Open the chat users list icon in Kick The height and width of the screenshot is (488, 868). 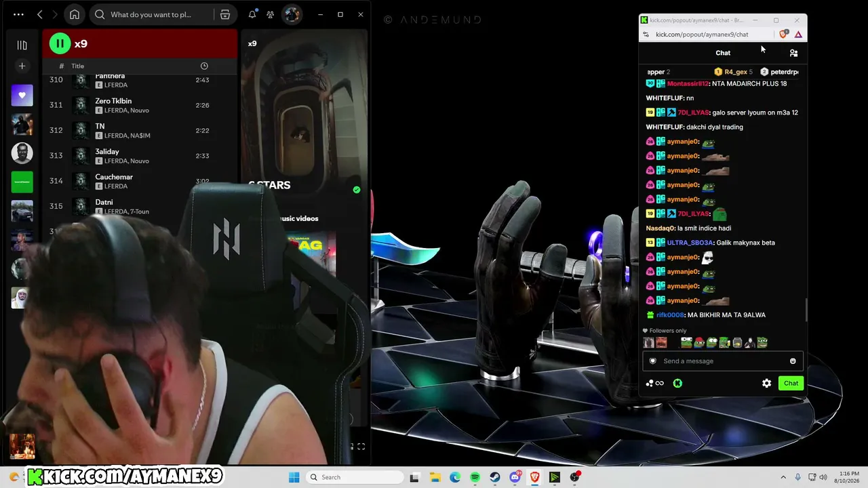(x=793, y=53)
